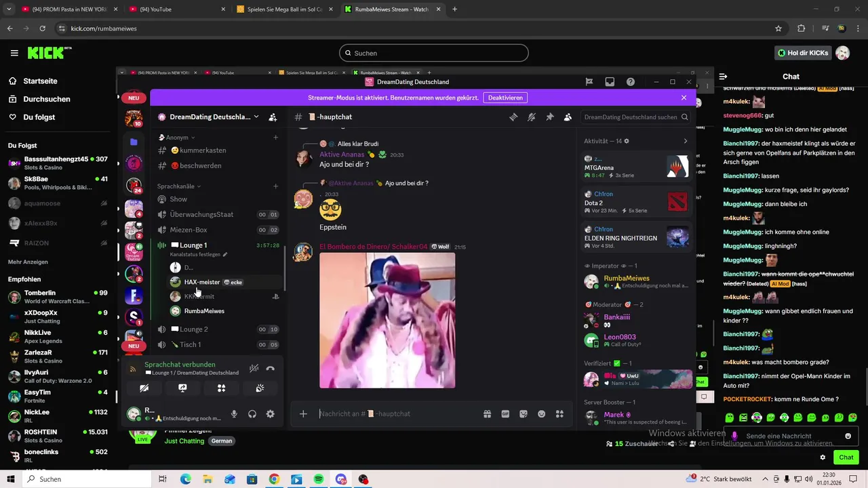The image size is (868, 488).
Task: Click animated GIF from El Bombero message
Action: 387,321
